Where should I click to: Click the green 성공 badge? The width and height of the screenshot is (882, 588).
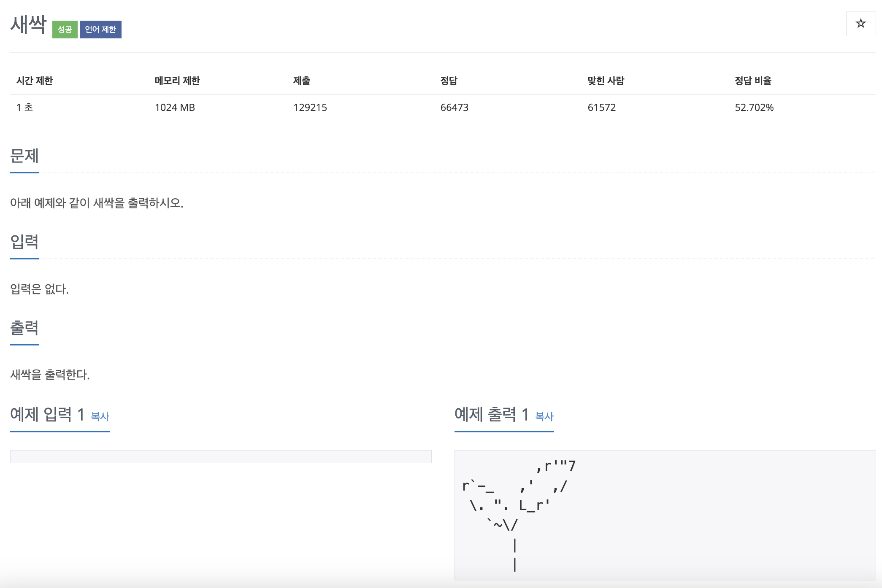(x=65, y=30)
